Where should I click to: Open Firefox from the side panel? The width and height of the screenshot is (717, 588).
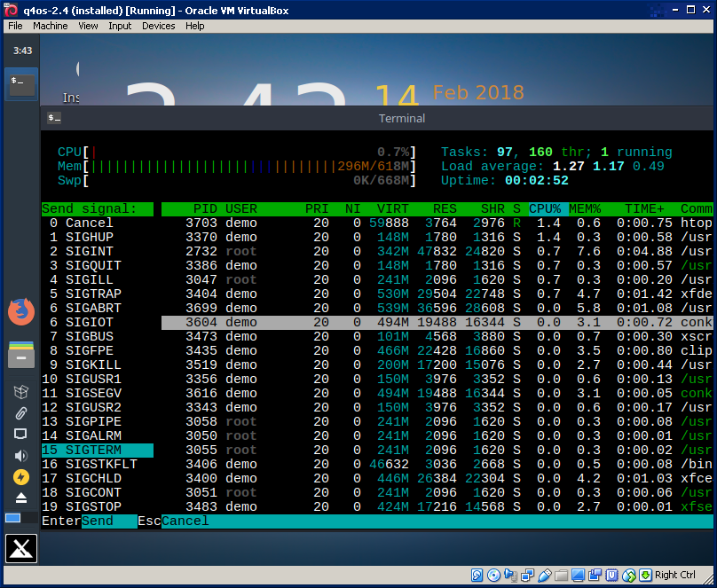(x=20, y=312)
